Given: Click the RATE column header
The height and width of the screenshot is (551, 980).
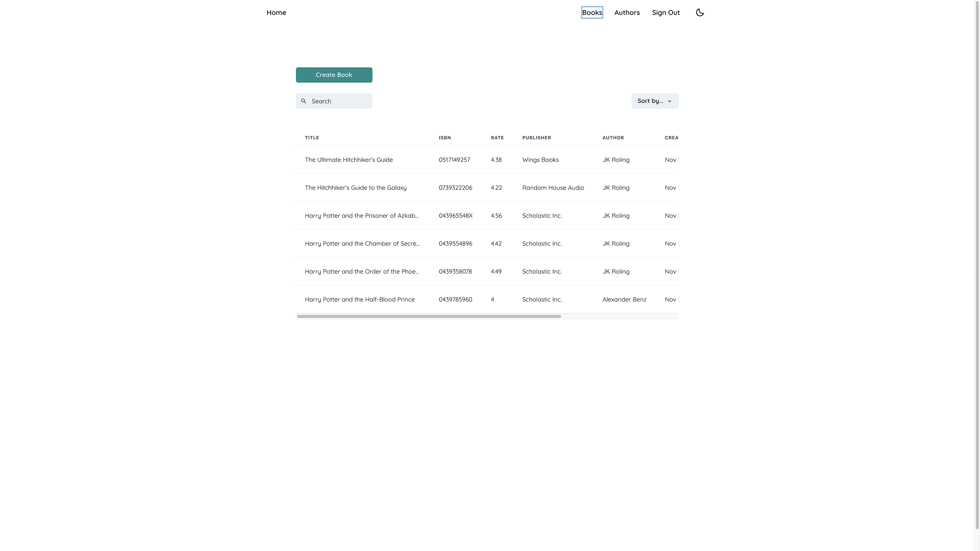Looking at the screenshot, I should pyautogui.click(x=497, y=138).
